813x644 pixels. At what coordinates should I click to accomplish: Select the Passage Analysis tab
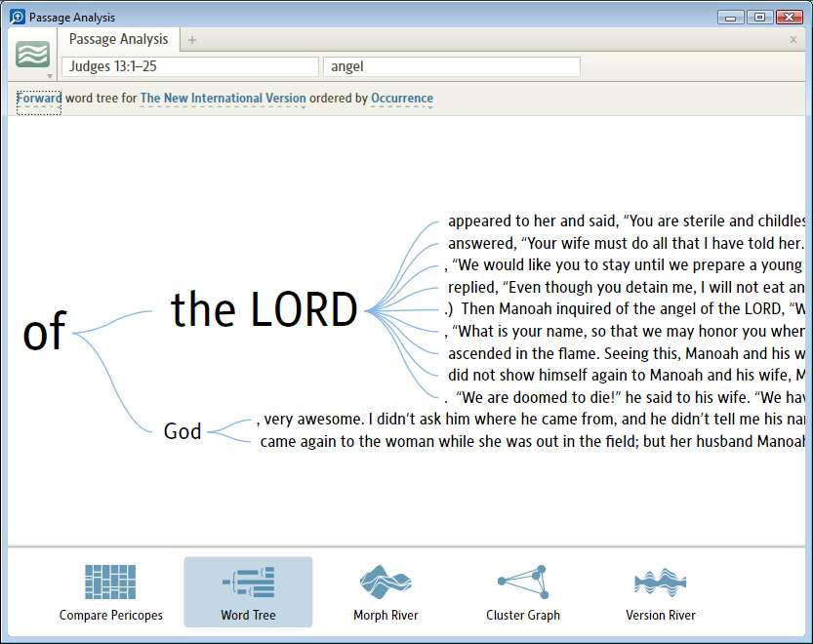(119, 39)
